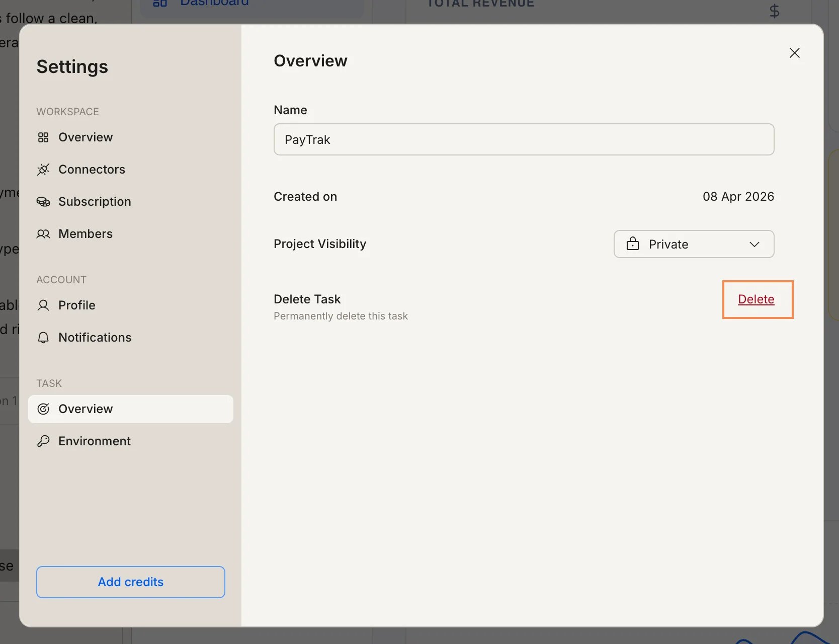Open Task Environment settings

point(131,441)
